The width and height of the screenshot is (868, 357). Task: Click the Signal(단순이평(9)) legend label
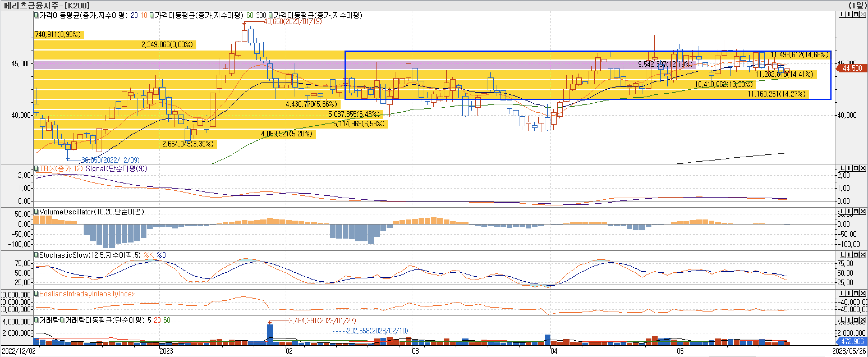(x=116, y=169)
